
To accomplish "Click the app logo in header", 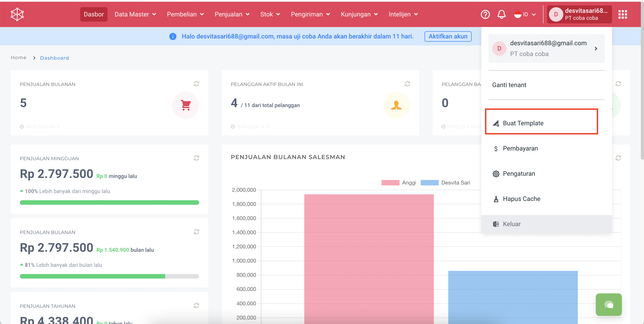I will (17, 14).
